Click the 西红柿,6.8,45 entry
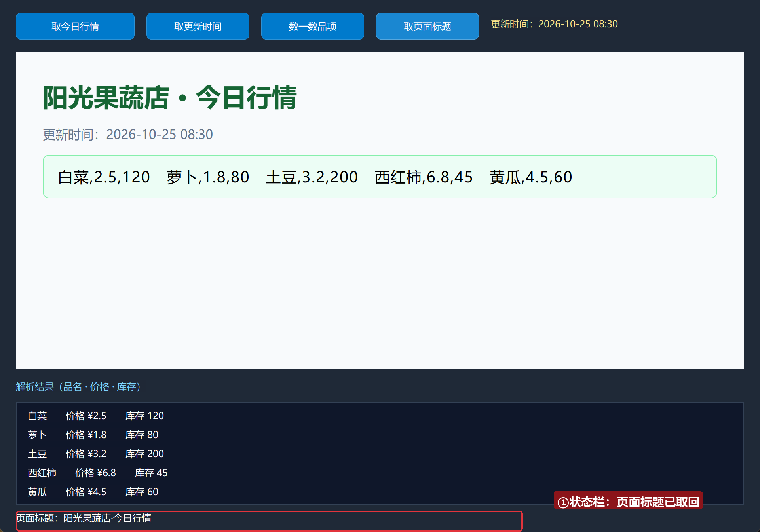The height and width of the screenshot is (532, 760). [x=424, y=177]
